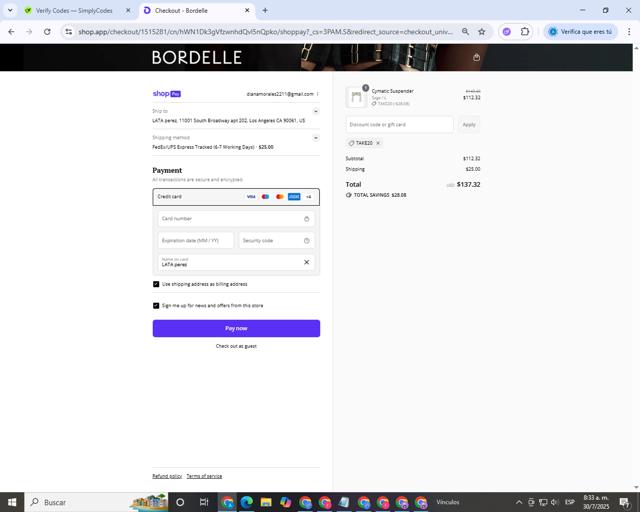Reload the checkout page
The width and height of the screenshot is (640, 512).
47,31
